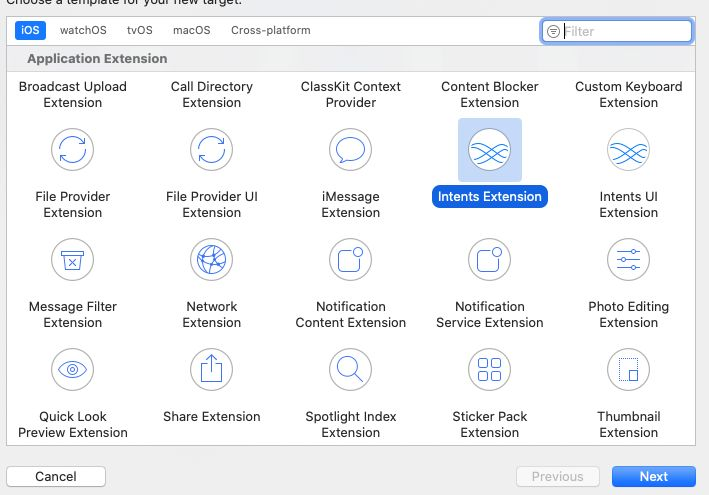Choose the iMessage Extension speech bubble icon
This screenshot has width=709, height=495.
click(350, 150)
